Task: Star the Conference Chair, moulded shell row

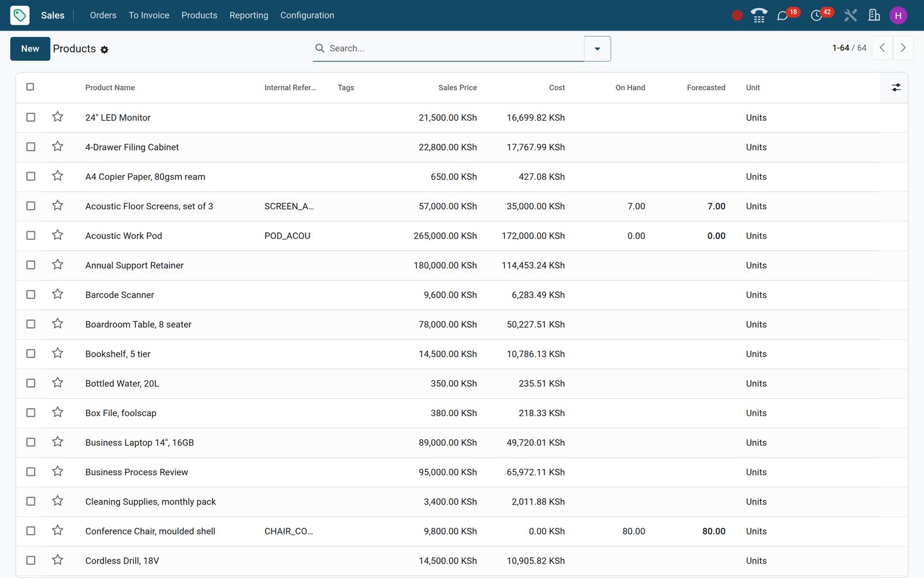Action: click(x=58, y=530)
